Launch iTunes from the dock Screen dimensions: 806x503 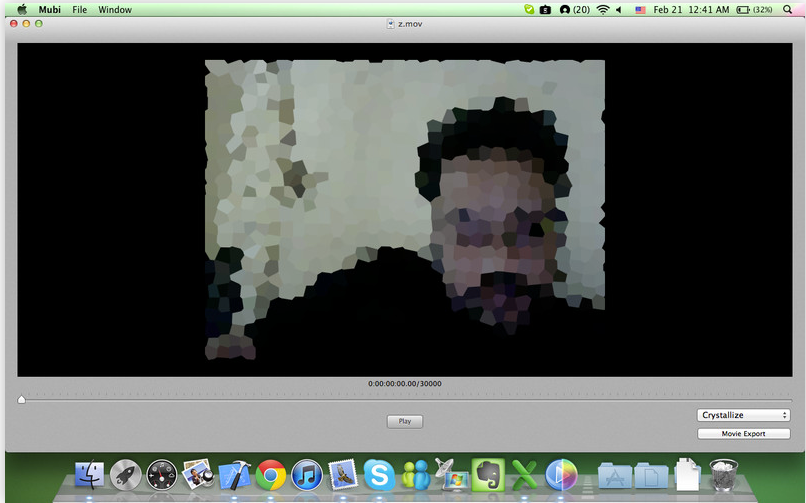(x=307, y=474)
